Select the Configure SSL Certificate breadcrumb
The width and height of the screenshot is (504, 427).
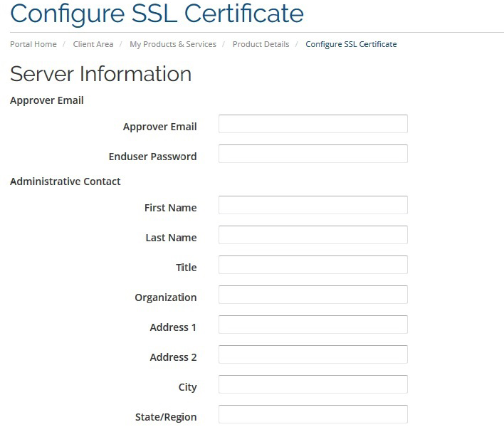(x=351, y=44)
